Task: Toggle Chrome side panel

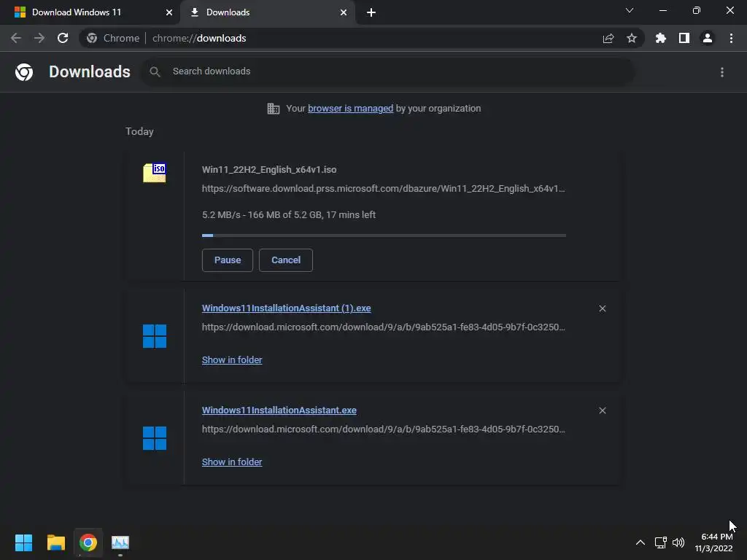Action: click(684, 38)
